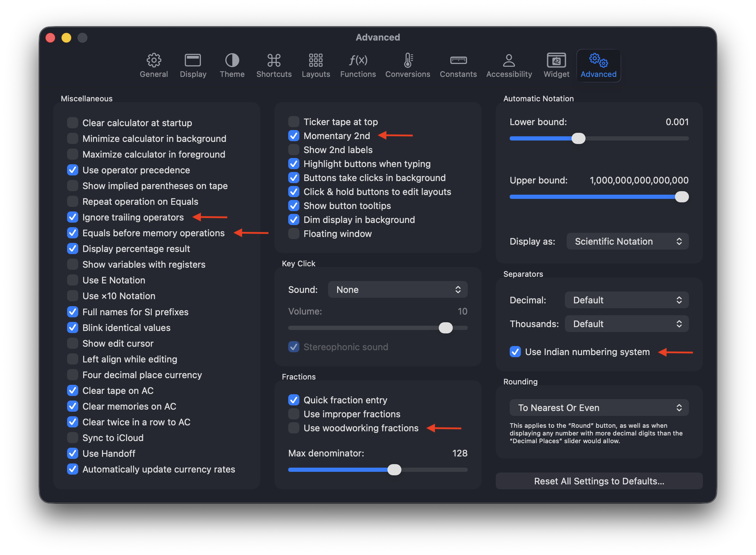Open the Conversions thermometer icon

[408, 60]
